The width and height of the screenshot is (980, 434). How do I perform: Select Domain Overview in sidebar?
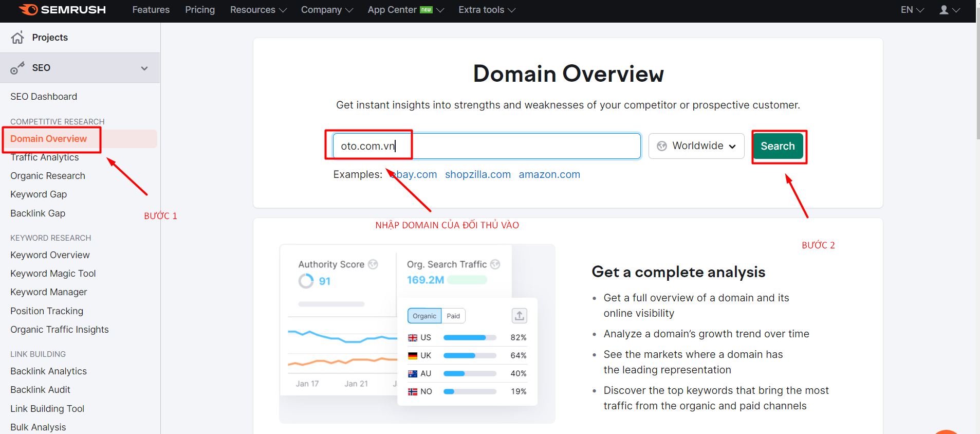49,139
